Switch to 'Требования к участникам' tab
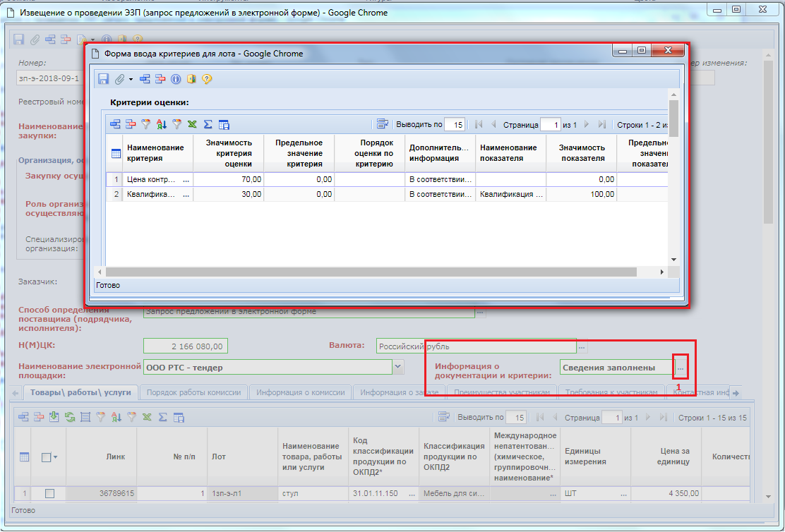The height and width of the screenshot is (532, 785). point(611,392)
